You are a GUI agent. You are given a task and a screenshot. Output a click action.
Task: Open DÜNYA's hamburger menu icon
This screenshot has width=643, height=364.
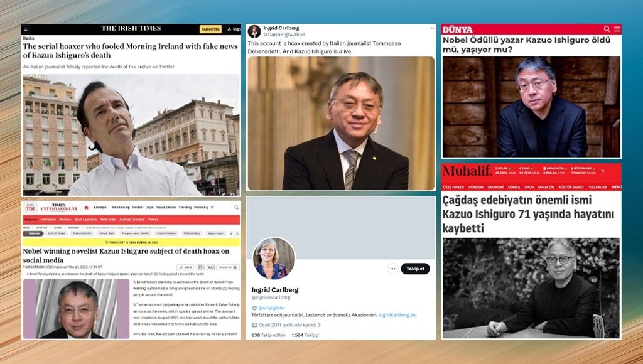pos(617,29)
